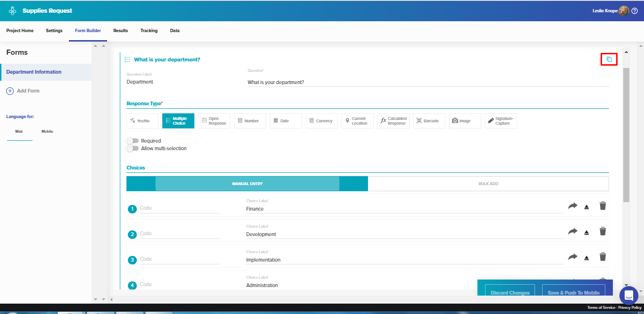Click the multiple choice list icon beside question title
Viewport: 644px width, 314px height.
pyautogui.click(x=127, y=59)
